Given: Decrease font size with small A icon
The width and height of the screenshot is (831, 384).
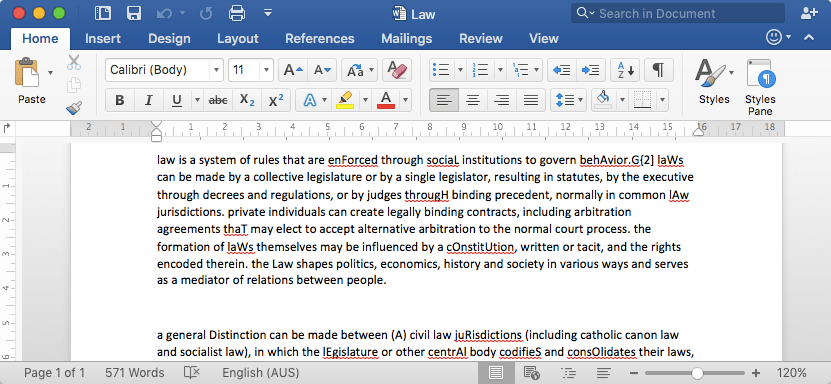Looking at the screenshot, I should click(322, 70).
